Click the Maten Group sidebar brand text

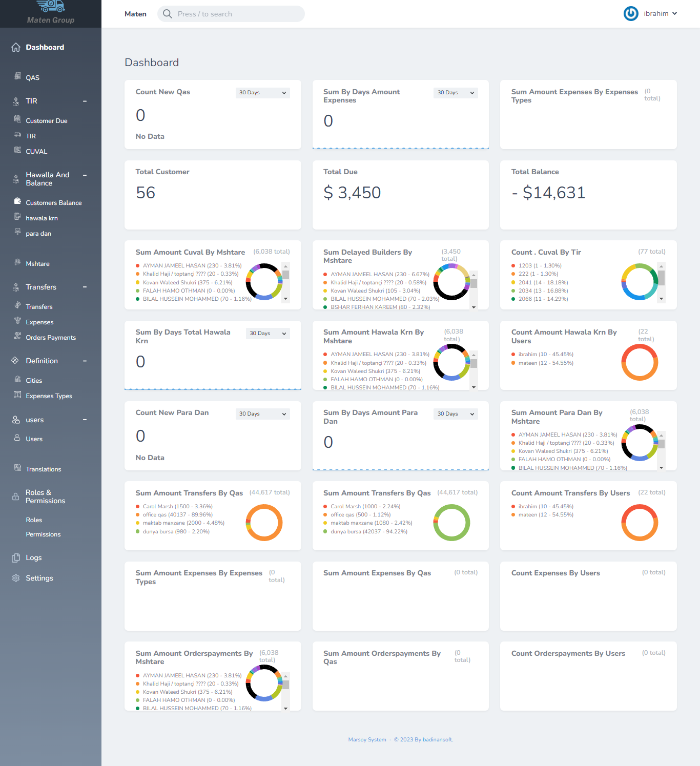point(51,20)
